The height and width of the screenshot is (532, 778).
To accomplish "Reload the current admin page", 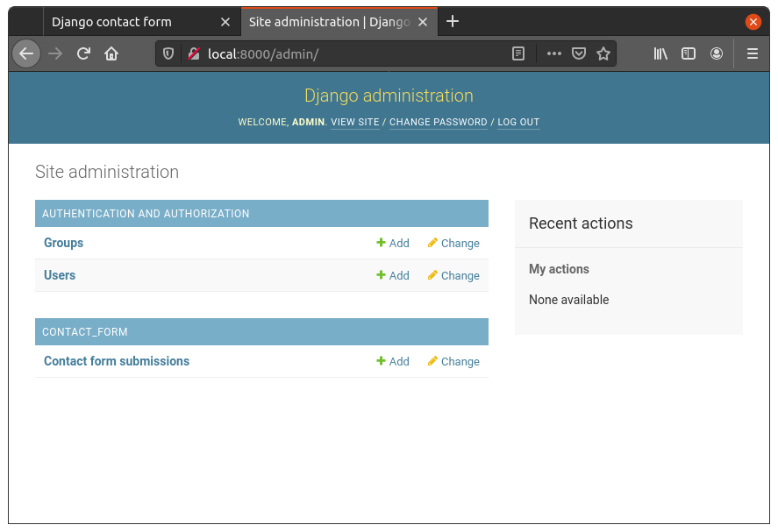I will (83, 53).
